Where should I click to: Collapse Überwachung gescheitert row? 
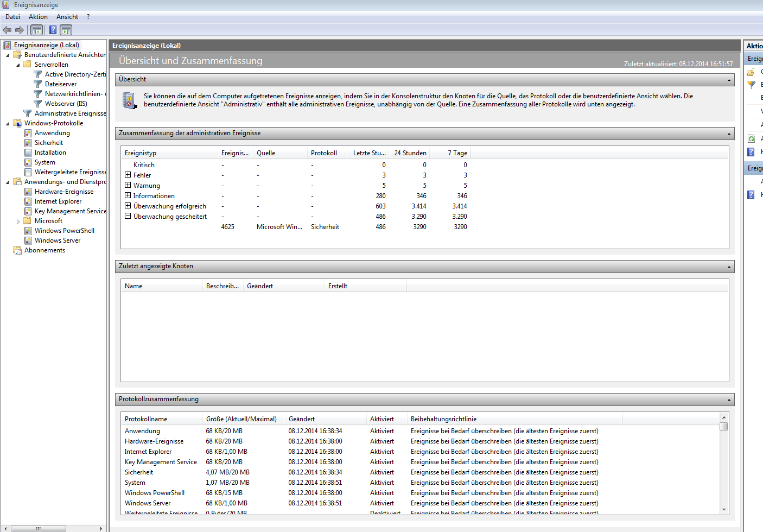(x=128, y=216)
